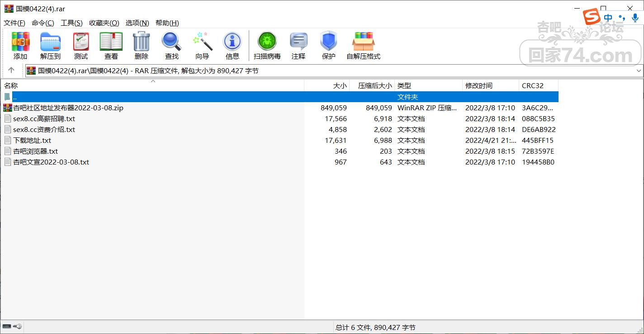Open the 工具(S) menu
This screenshot has height=334, width=644.
point(71,23)
